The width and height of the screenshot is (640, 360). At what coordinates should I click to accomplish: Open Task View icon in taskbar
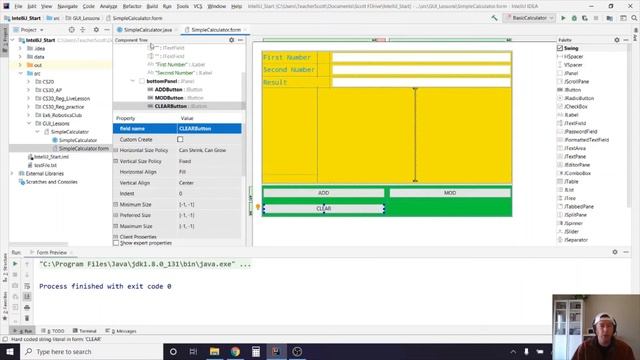193,351
